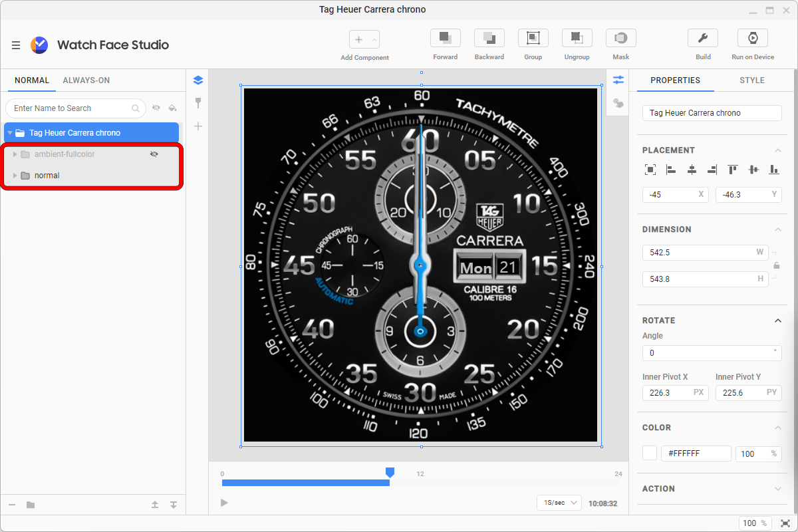Image resolution: width=798 pixels, height=532 pixels.
Task: Open the pin panel icon
Action: 198,103
